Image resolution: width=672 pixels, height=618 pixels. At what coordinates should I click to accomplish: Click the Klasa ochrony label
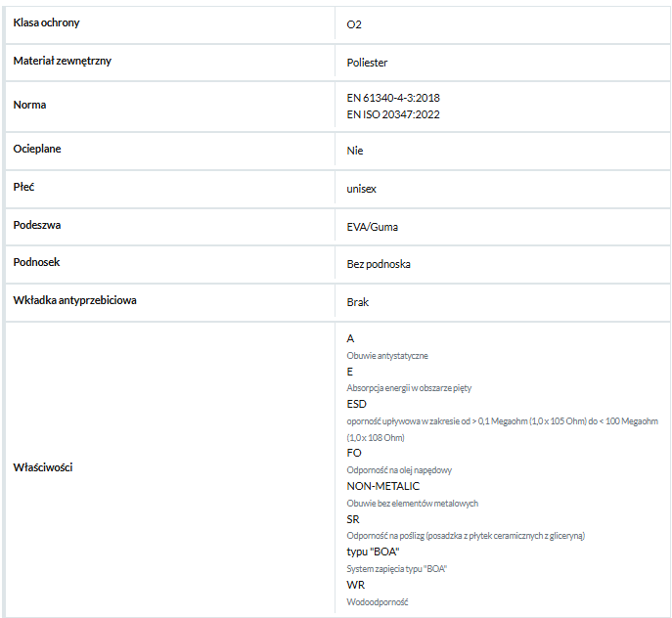46,22
